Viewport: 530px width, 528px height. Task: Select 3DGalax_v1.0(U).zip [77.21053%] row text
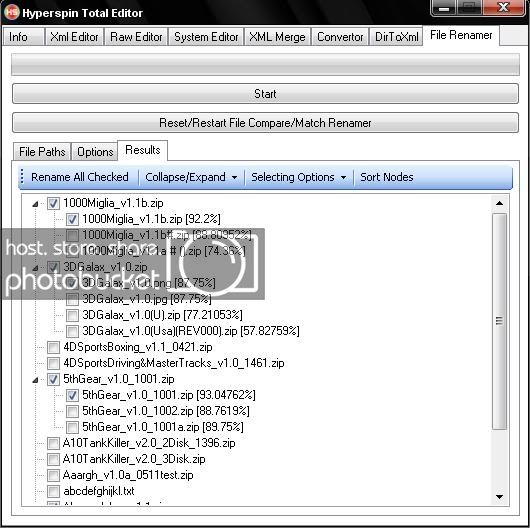tap(162, 315)
